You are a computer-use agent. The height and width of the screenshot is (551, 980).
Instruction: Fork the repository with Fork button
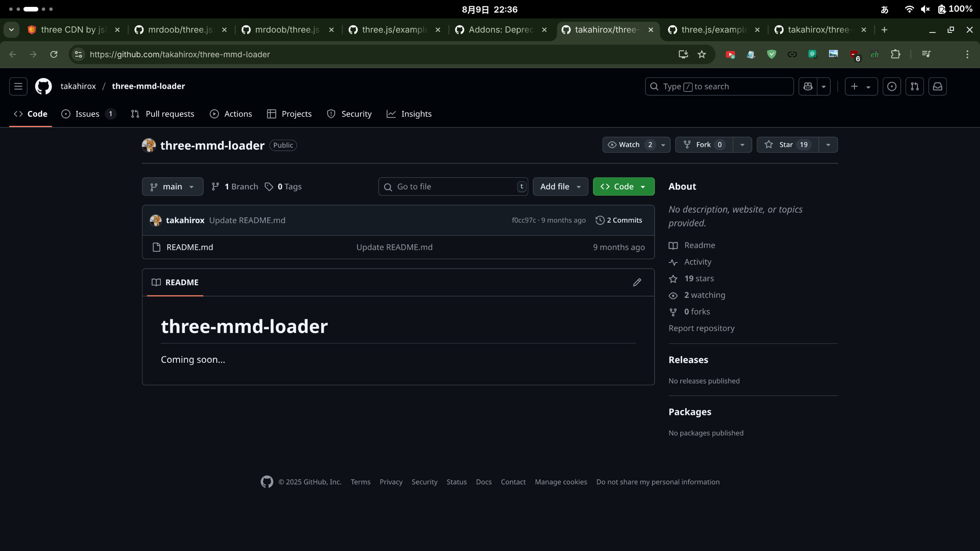[704, 145]
